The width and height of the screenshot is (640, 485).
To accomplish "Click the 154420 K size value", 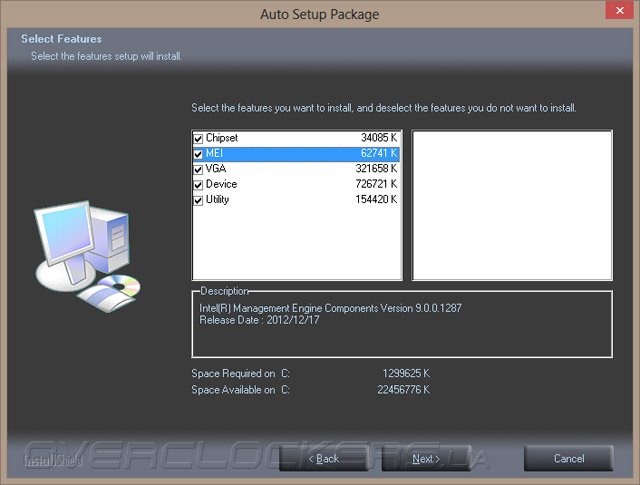I will point(376,200).
